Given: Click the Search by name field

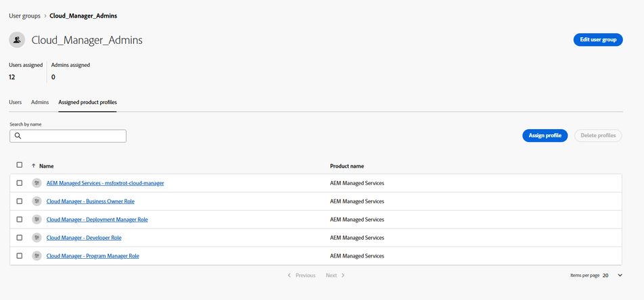Looking at the screenshot, I should click(x=68, y=136).
